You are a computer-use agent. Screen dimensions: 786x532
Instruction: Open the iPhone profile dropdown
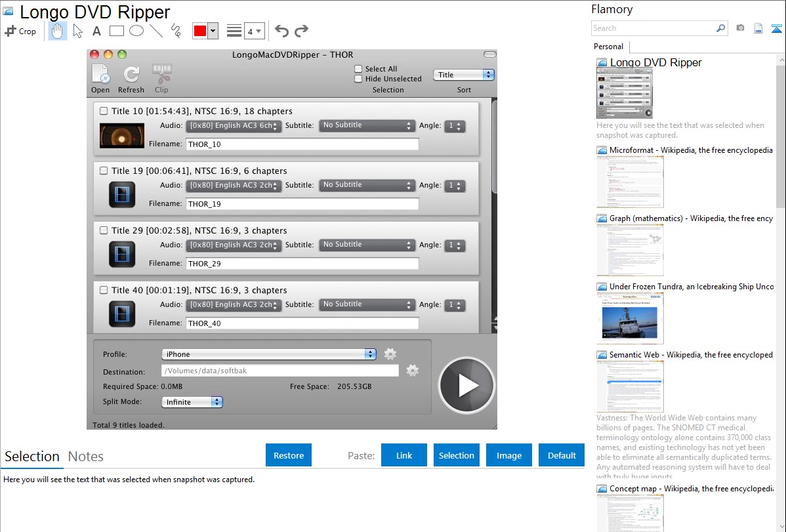[269, 354]
